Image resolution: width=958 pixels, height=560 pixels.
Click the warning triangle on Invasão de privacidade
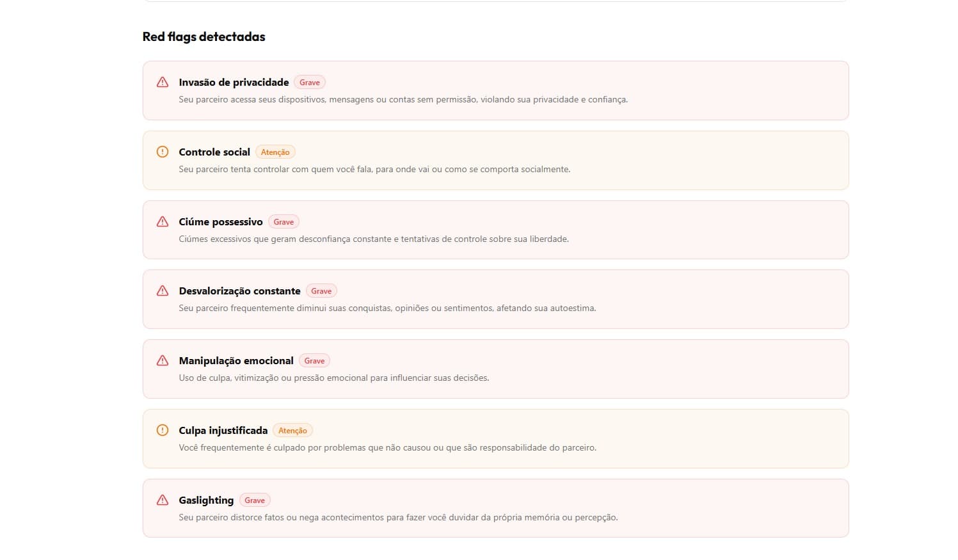[162, 82]
